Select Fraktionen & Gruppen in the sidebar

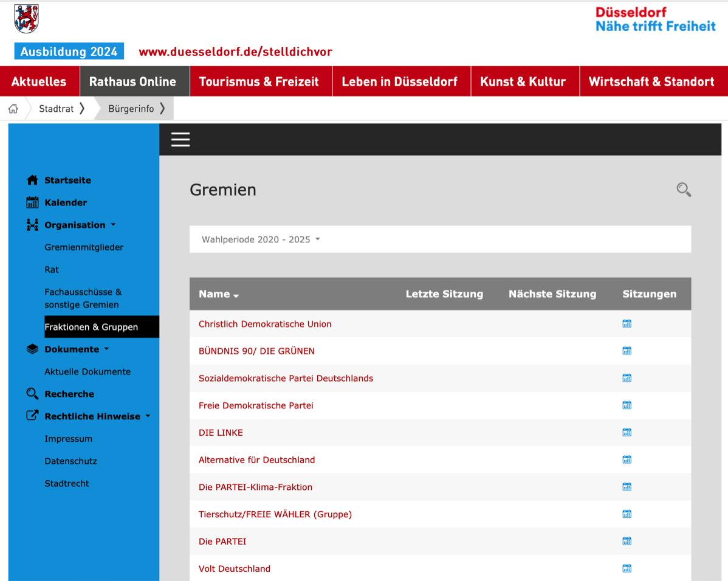coord(101,327)
